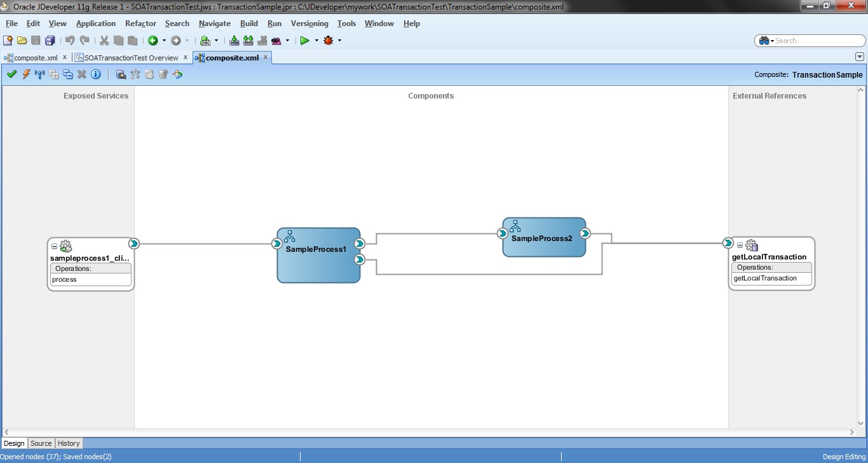Switch to the Source tab

41,443
